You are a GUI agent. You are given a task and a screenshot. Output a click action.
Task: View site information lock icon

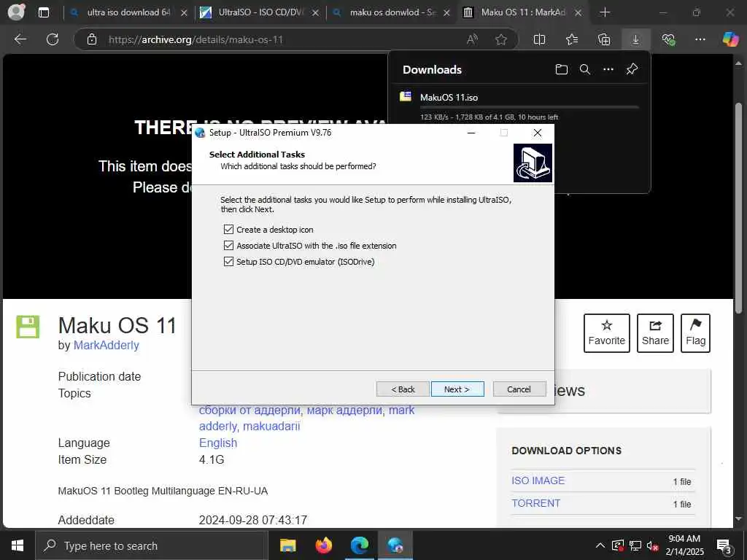(92, 39)
